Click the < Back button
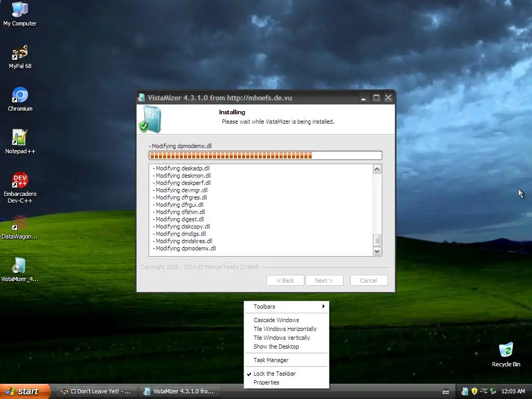The image size is (532, 399). 285,281
